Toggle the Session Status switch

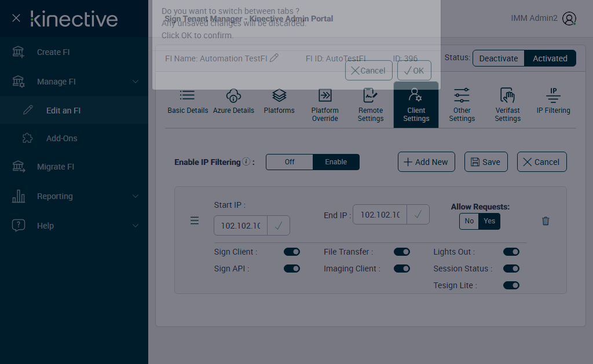(x=511, y=269)
